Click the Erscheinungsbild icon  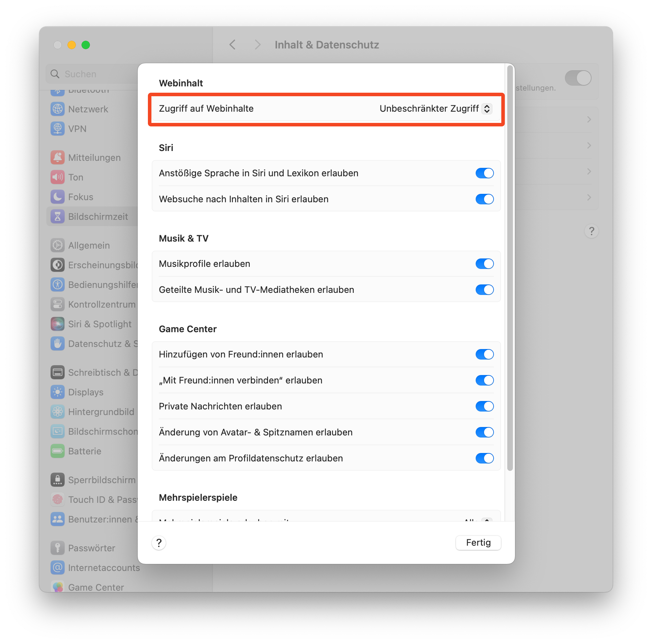[58, 265]
